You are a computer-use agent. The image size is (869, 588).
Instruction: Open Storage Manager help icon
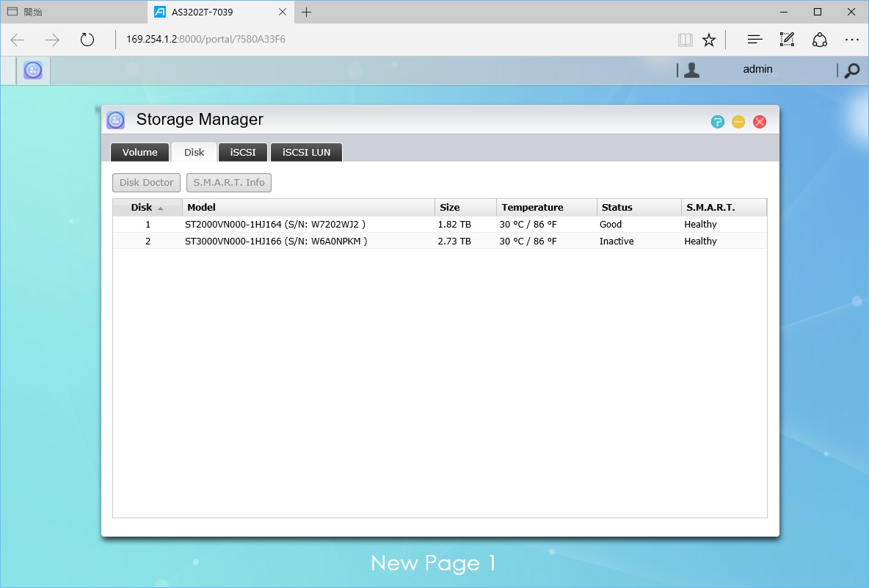click(x=718, y=121)
